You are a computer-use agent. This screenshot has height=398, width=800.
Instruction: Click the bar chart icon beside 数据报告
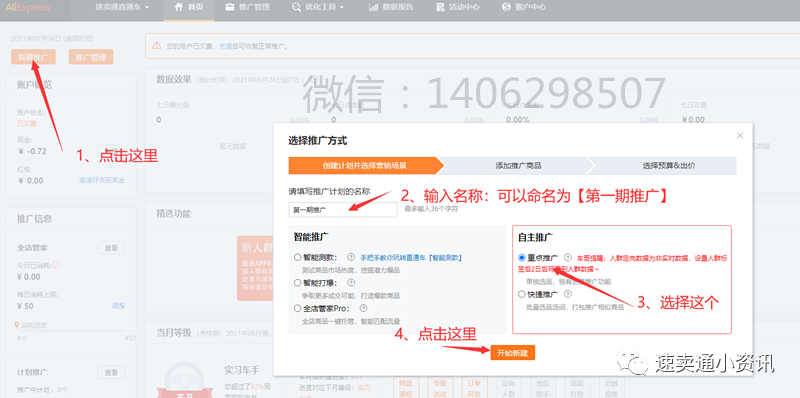[x=373, y=7]
